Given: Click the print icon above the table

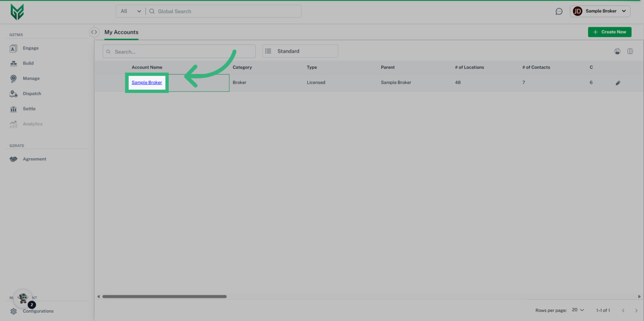Looking at the screenshot, I should pyautogui.click(x=617, y=51).
